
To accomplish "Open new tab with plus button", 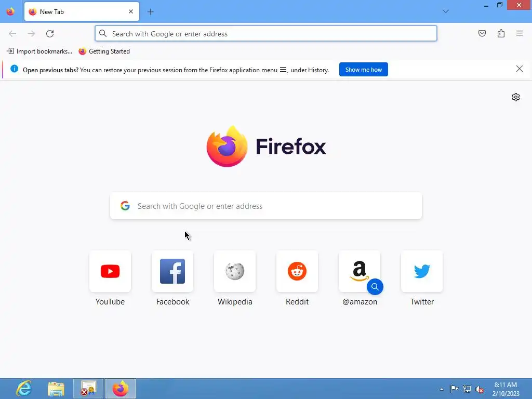I will [150, 12].
